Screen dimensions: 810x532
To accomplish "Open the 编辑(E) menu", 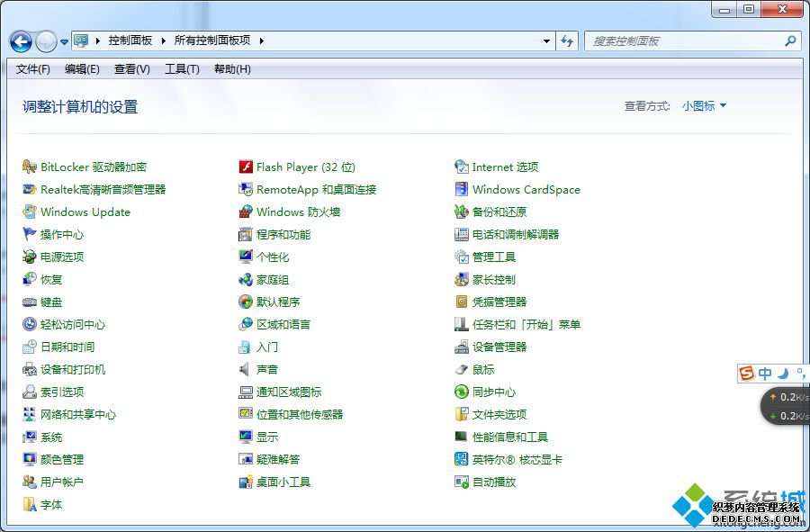I will click(x=82, y=69).
